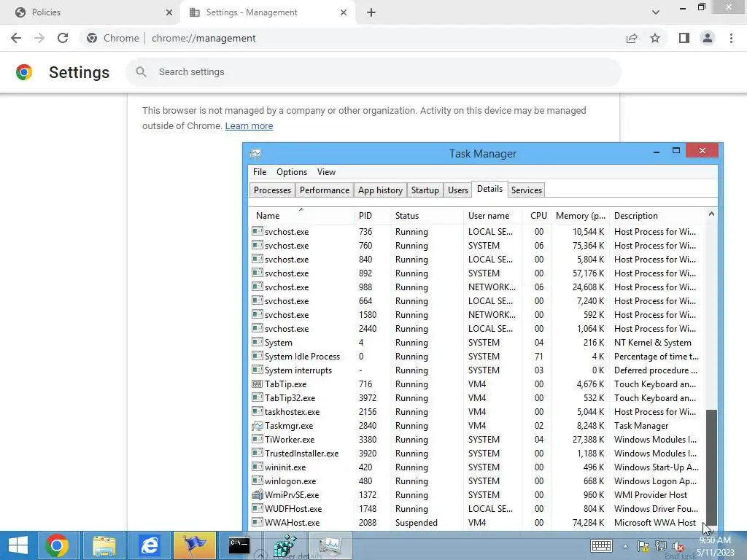747x560 pixels.
Task: Go back to the previous page in Chrome
Action: tap(16, 38)
